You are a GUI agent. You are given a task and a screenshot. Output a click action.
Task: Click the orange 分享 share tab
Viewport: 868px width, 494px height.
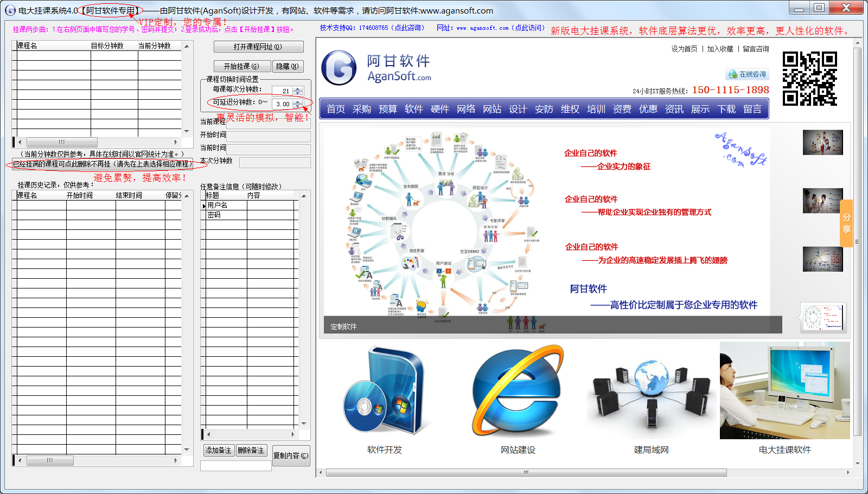coord(846,223)
